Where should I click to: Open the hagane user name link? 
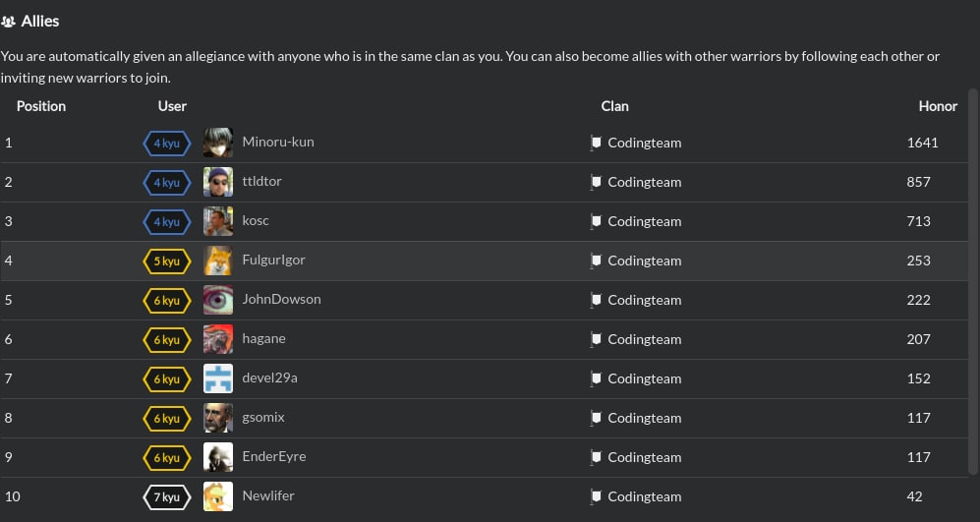point(263,339)
